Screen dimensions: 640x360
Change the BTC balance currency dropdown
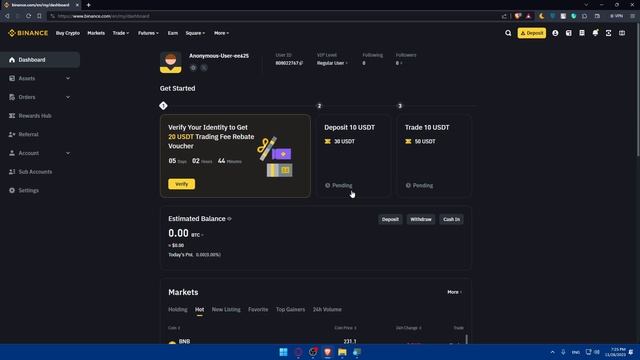point(197,235)
